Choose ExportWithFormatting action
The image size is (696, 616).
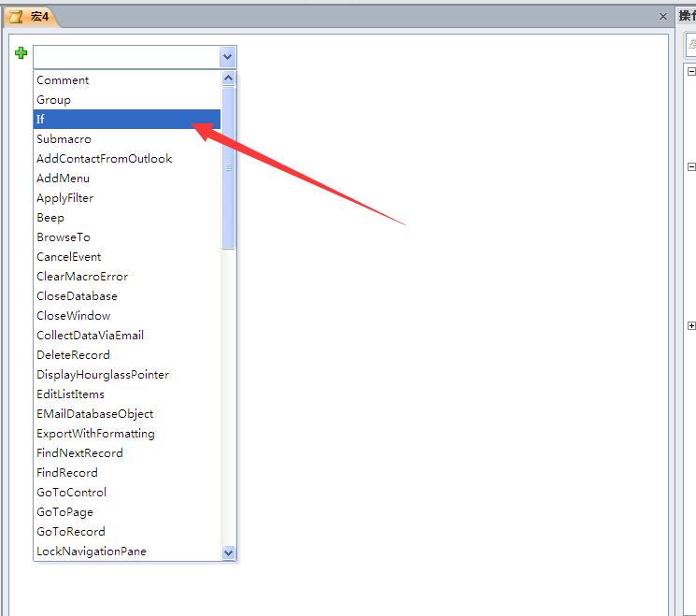pyautogui.click(x=126, y=434)
